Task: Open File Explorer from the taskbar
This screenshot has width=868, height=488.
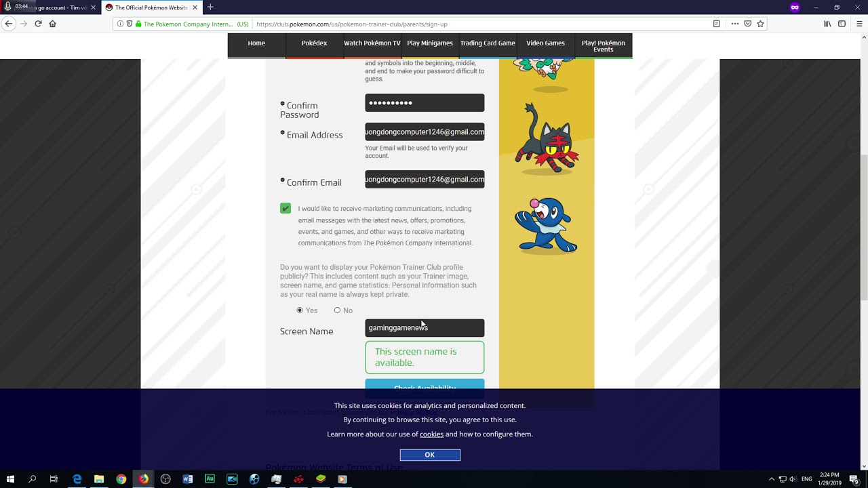Action: pos(99,479)
